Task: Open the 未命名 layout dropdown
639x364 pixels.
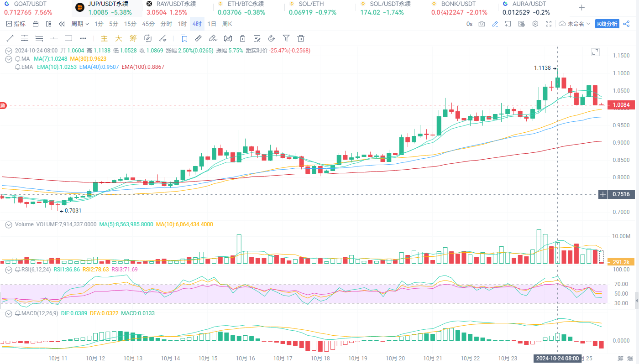Action: pos(575,24)
